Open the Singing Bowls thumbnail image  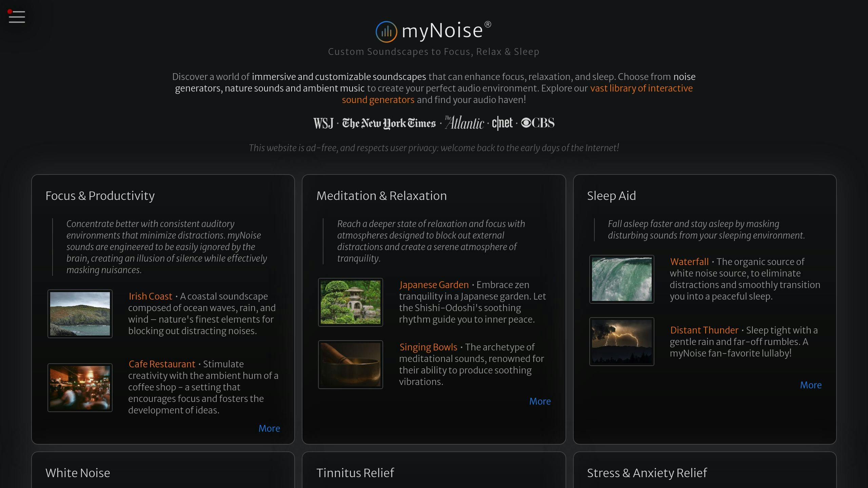tap(351, 365)
